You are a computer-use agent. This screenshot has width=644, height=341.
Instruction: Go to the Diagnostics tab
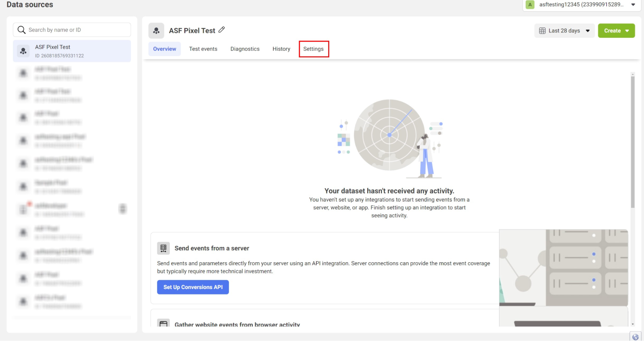coord(245,49)
